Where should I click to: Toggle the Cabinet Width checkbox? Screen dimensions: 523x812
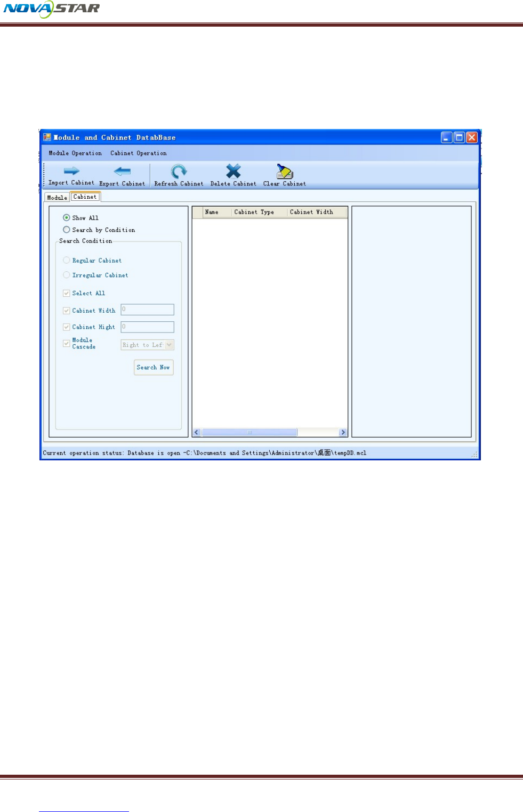click(x=67, y=311)
